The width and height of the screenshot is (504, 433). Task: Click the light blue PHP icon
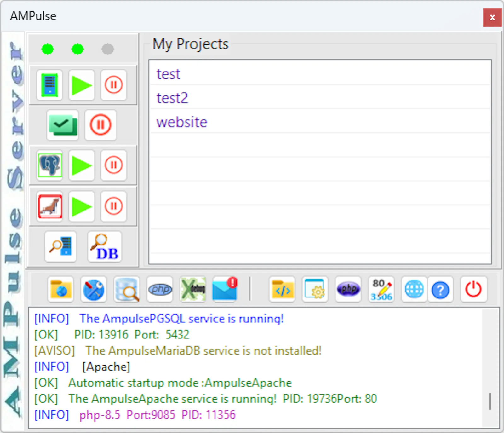[x=160, y=289]
